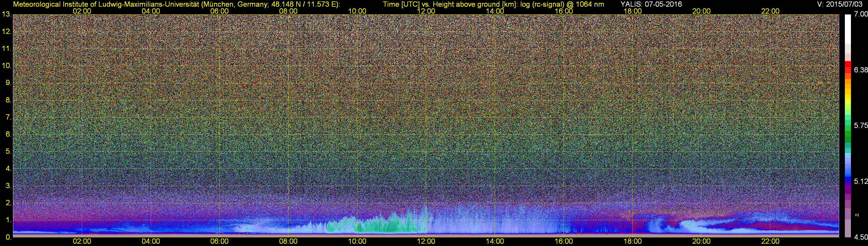
Task: Click the small 'eq' label near the colorbar
Action: [x=857, y=215]
